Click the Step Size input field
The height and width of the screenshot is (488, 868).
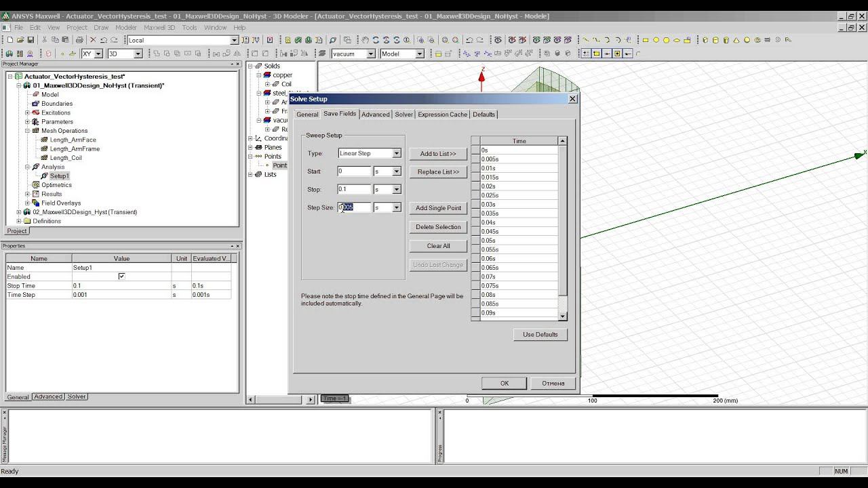tap(355, 207)
